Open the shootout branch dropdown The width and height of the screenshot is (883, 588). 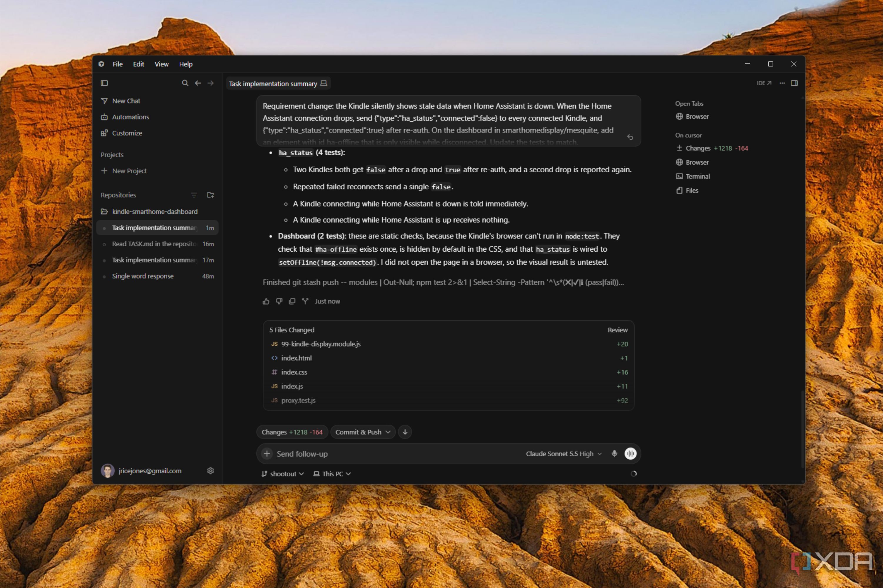pos(282,474)
